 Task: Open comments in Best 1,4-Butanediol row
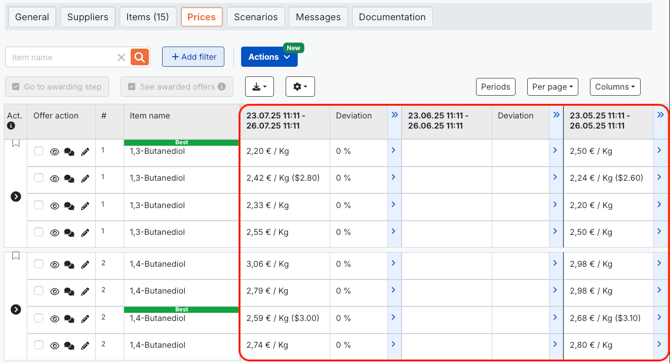(x=69, y=319)
